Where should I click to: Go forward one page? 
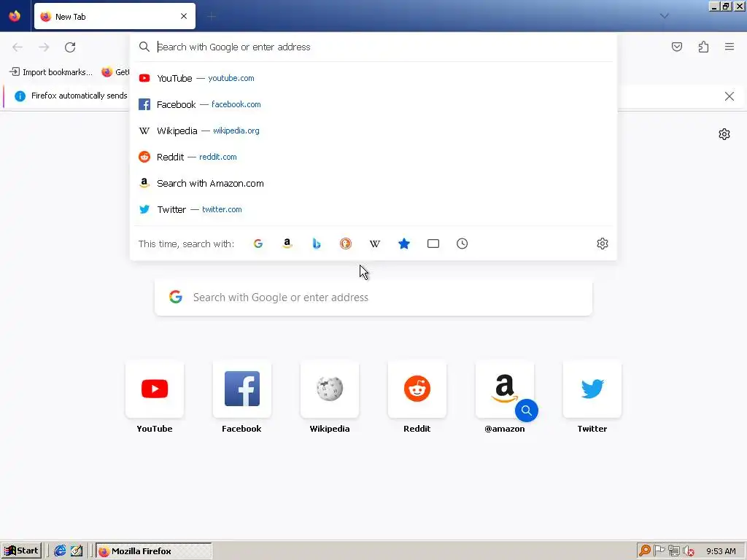pos(44,47)
